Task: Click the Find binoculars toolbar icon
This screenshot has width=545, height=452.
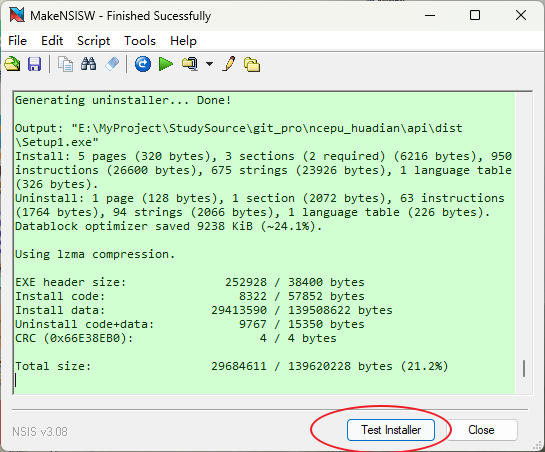Action: [88, 64]
